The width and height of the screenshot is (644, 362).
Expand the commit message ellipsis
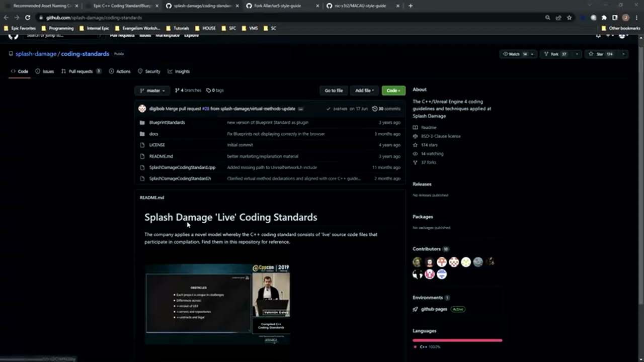point(300,109)
